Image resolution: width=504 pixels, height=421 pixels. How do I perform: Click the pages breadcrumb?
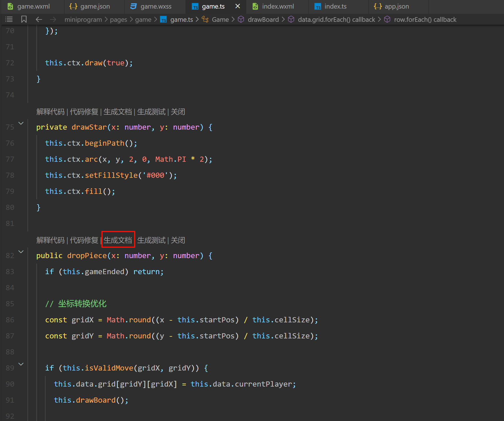pos(118,20)
